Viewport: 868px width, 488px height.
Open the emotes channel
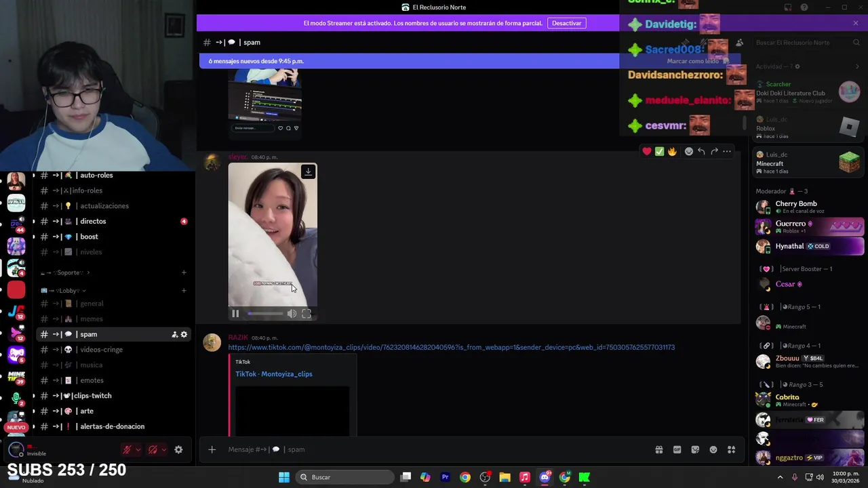click(x=113, y=380)
